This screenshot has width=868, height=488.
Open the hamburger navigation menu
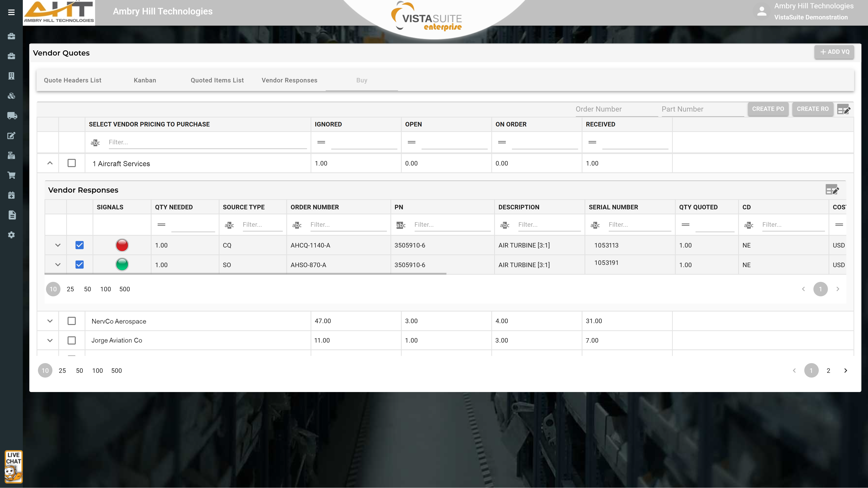[11, 12]
